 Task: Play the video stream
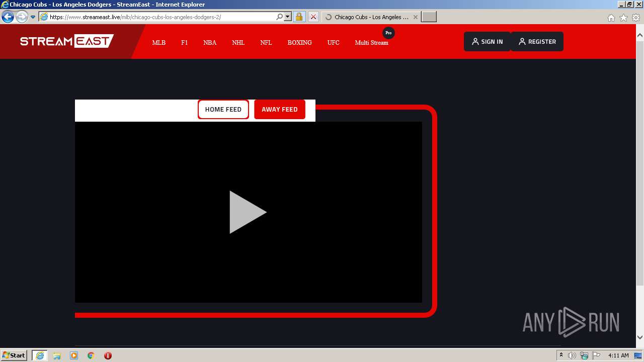[248, 212]
